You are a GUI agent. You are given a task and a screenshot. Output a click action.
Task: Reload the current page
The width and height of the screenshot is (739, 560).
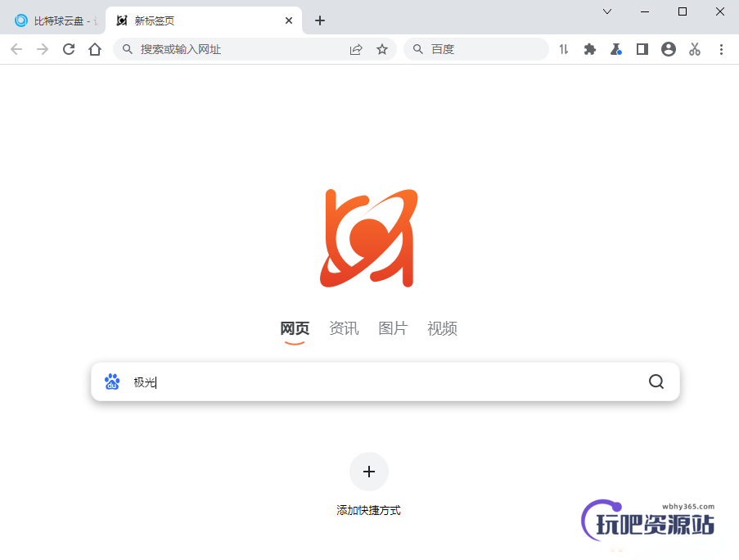click(x=69, y=49)
